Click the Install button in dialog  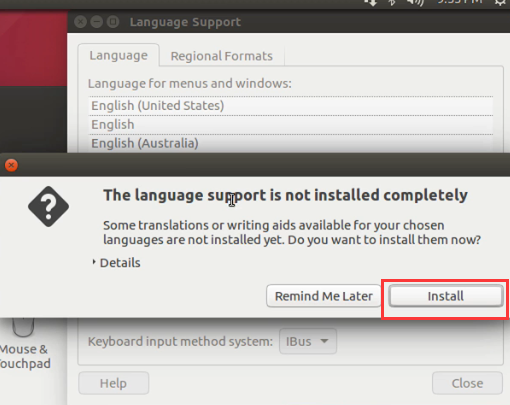[x=445, y=296]
